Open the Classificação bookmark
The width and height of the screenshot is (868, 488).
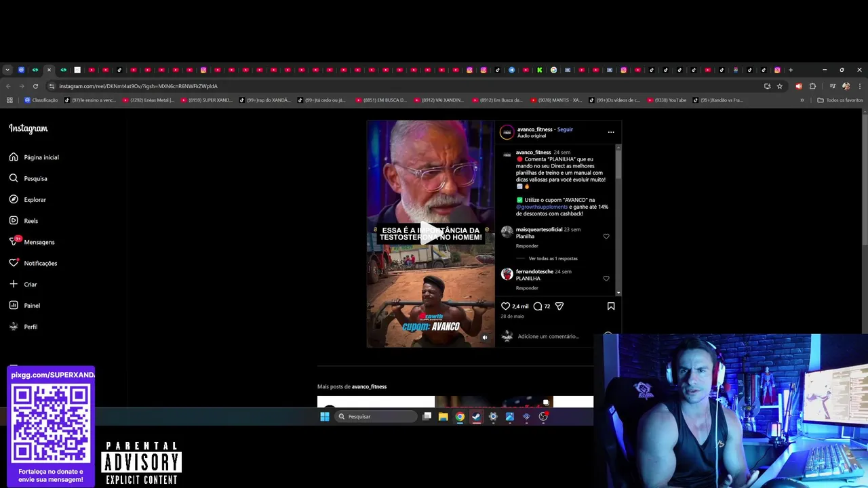click(x=41, y=100)
